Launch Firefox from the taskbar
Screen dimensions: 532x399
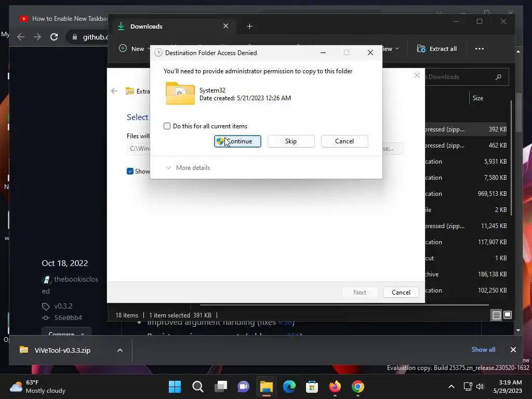[x=335, y=387]
